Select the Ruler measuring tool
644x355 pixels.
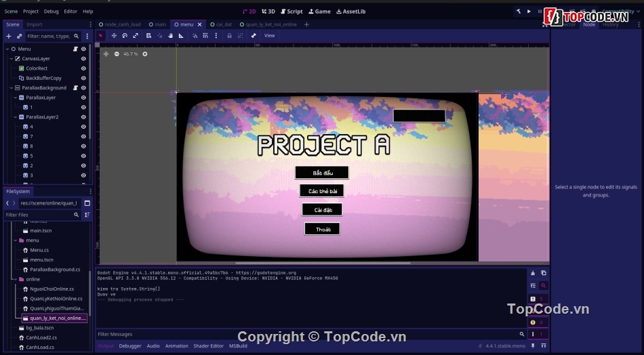tap(181, 36)
